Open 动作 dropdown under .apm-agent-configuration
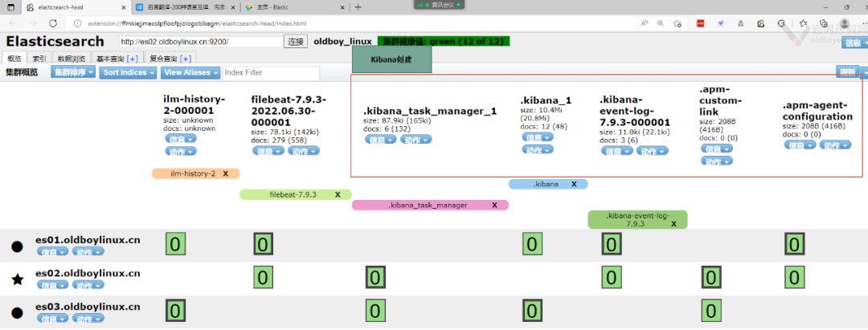 click(x=835, y=145)
